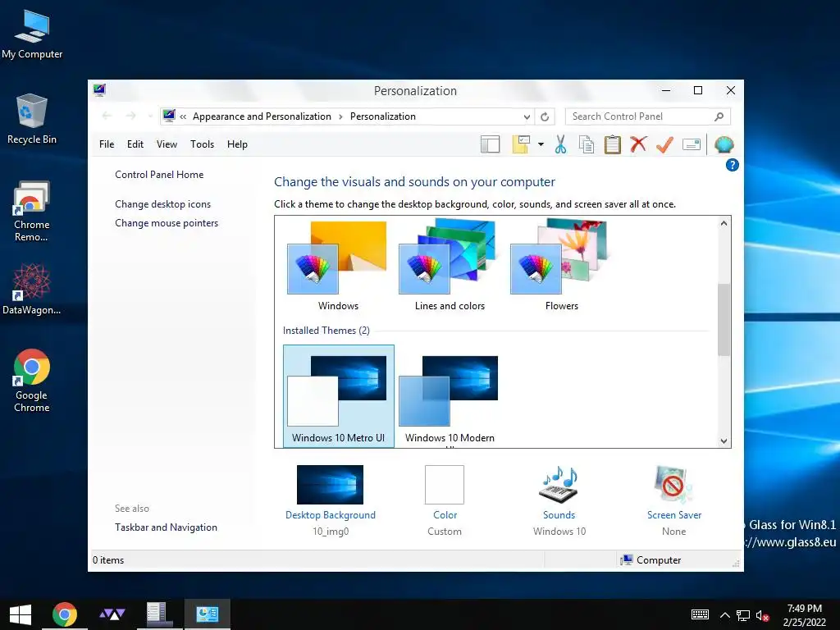The image size is (840, 630).
Task: Select the Windows 10 Metro UI theme
Action: tap(339, 396)
